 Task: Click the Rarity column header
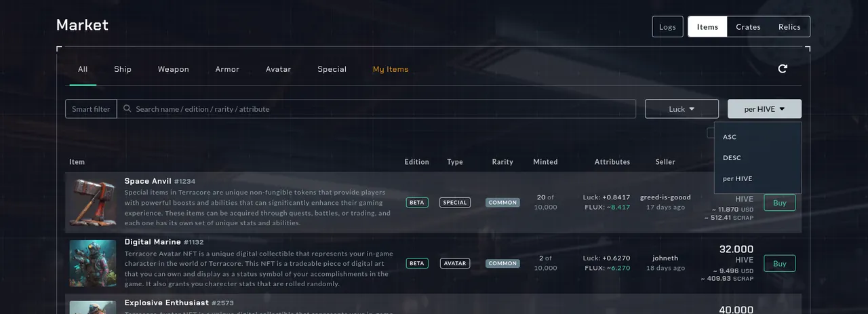pyautogui.click(x=502, y=162)
